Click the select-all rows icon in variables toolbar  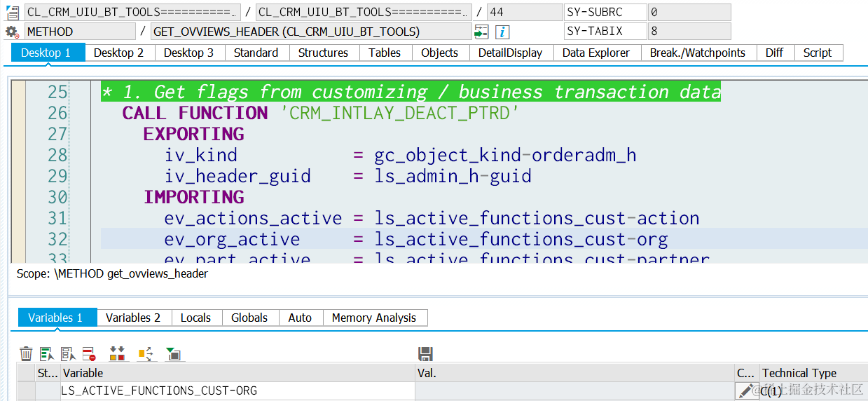[47, 354]
